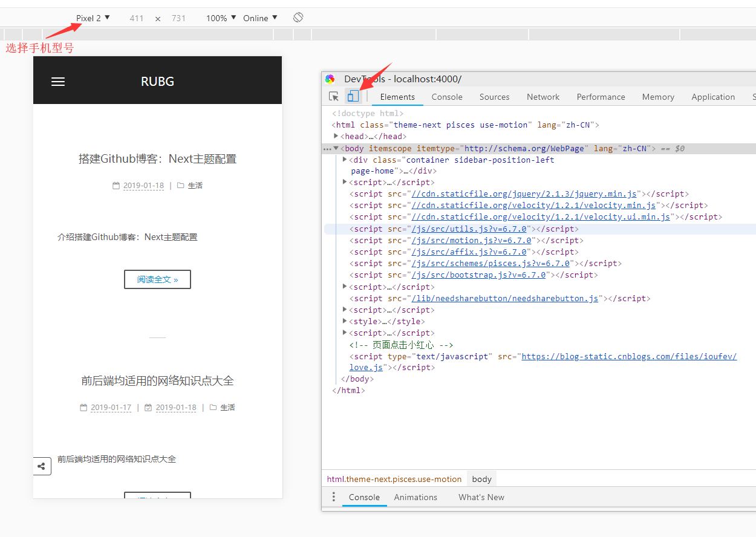Click the first 阅读全文 » button
Image resolution: width=756 pixels, height=537 pixels.
coord(157,279)
